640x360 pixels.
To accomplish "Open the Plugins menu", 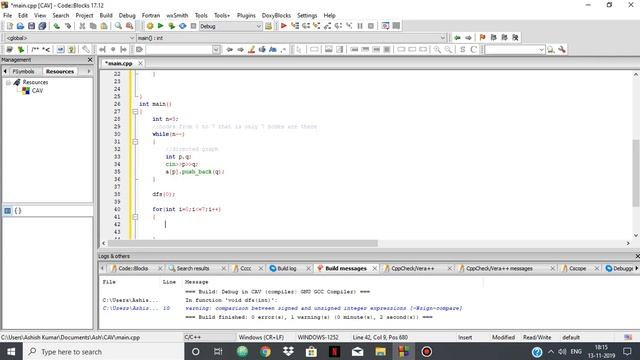I will [246, 15].
